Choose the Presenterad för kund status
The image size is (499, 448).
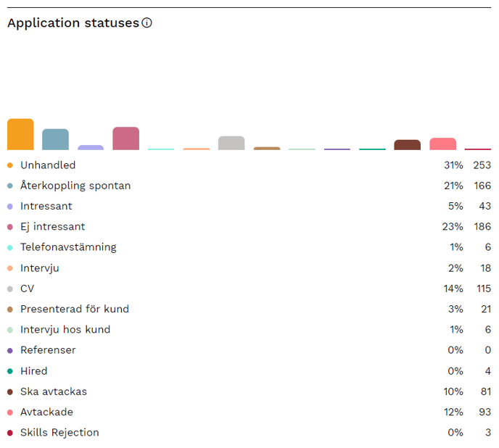(x=75, y=309)
